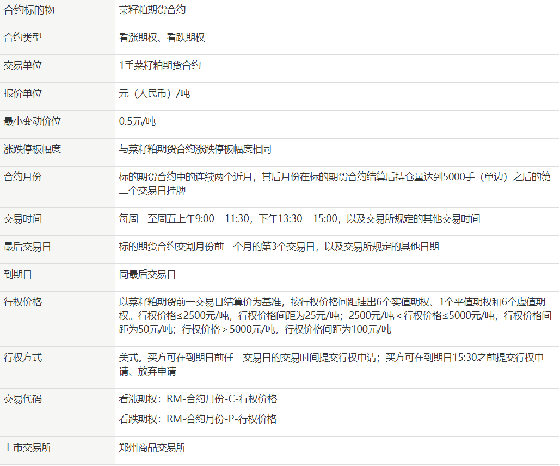Screen dimensions: 560x466
Task: Select the 与菜籽粕期货合约涨跌停板幅度相同 value
Action: pyautogui.click(x=195, y=149)
